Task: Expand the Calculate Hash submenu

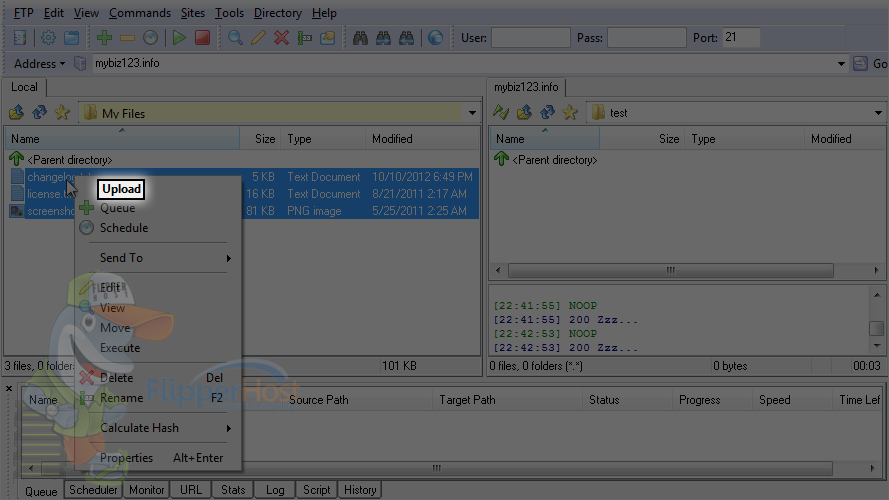Action: (x=139, y=428)
